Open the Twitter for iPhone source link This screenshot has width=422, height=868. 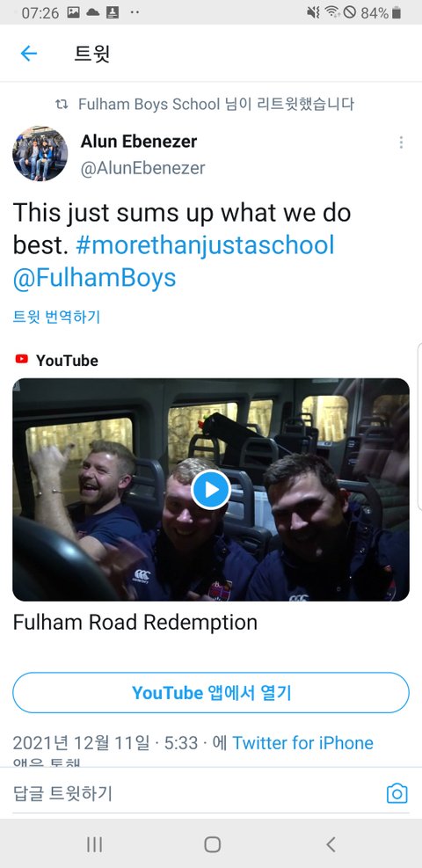tap(302, 743)
